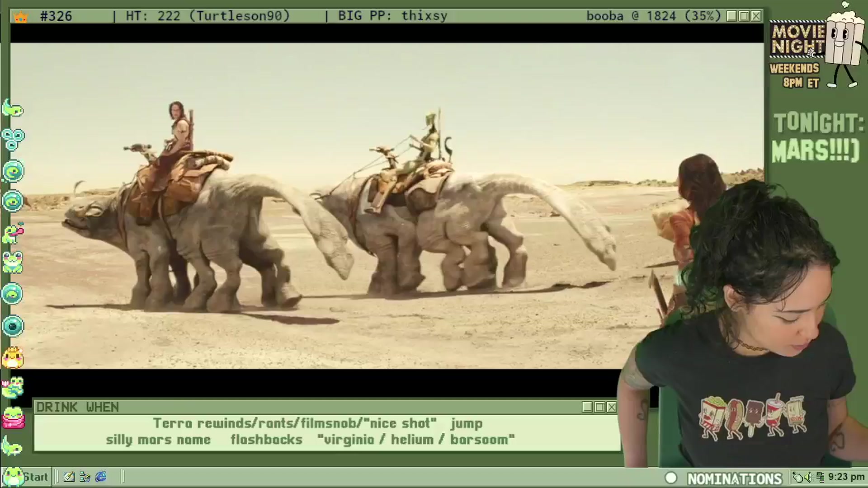868x488 pixels.
Task: Minimize the DRINK WHEN window
Action: tap(587, 407)
